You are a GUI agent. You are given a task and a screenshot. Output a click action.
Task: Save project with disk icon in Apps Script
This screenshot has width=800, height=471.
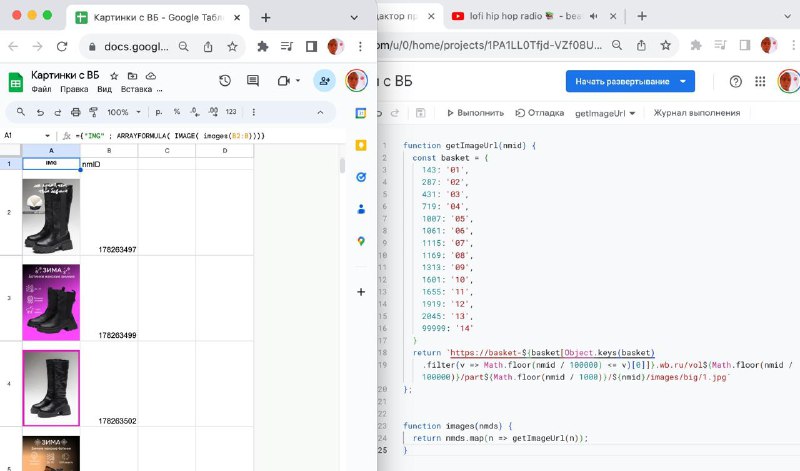pyautogui.click(x=420, y=113)
